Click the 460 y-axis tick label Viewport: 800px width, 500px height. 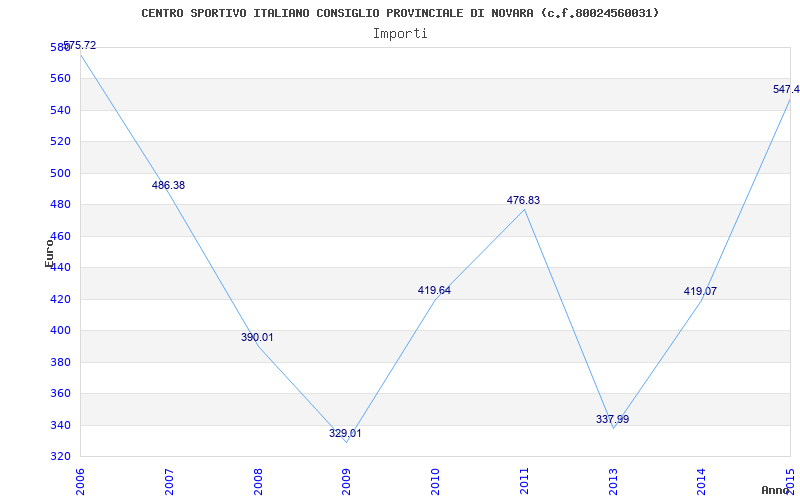(59, 236)
